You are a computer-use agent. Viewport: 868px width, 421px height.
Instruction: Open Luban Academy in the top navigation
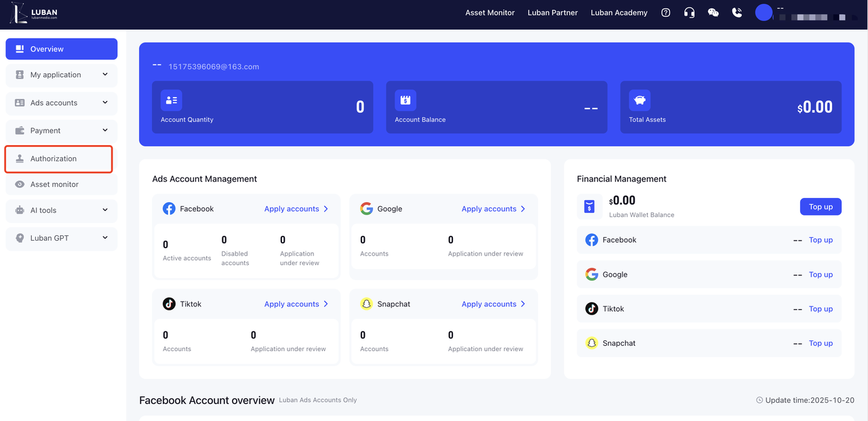(619, 13)
